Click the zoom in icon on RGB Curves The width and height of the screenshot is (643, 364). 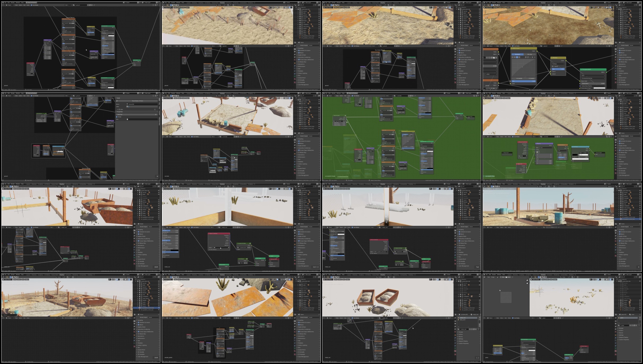click(x=526, y=57)
